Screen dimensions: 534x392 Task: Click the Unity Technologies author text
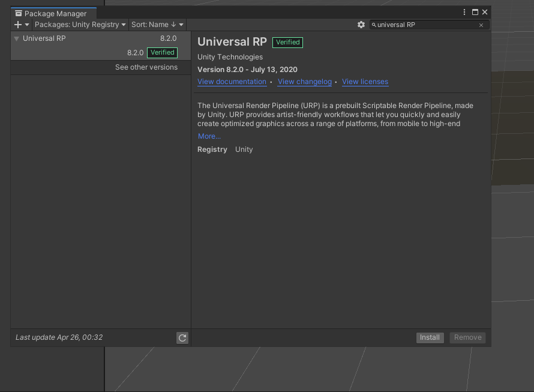point(230,57)
